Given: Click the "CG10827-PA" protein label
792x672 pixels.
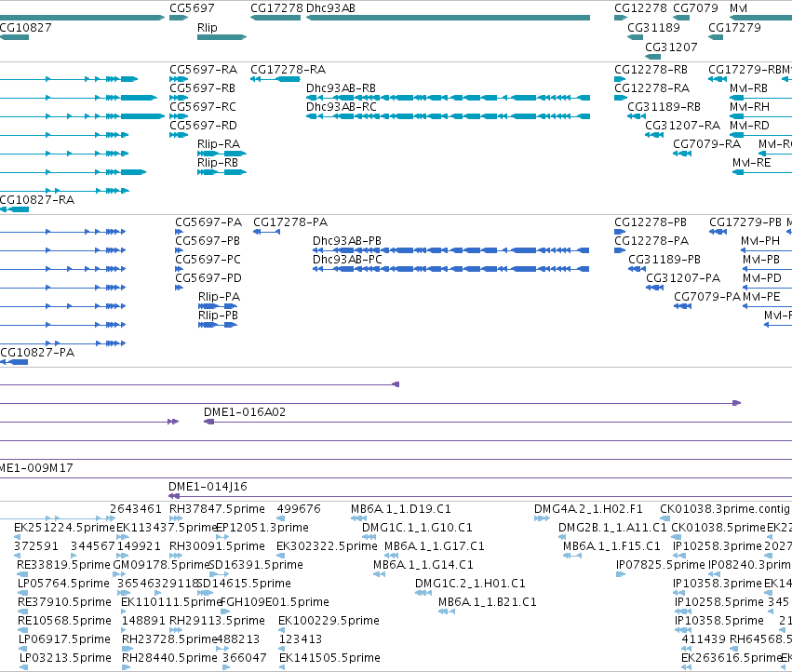Looking at the screenshot, I should click(37, 352).
